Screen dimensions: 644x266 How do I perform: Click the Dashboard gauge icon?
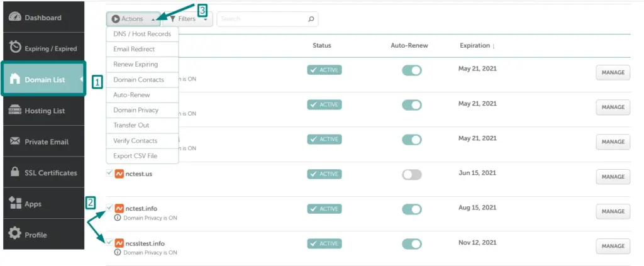click(x=15, y=17)
